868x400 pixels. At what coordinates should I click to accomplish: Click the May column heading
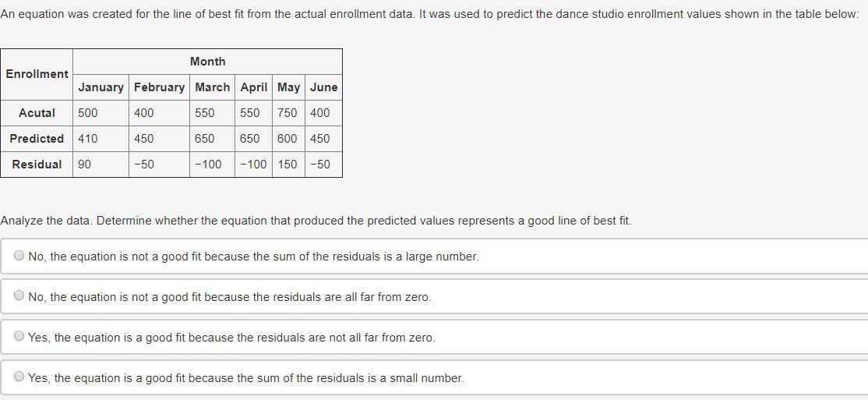[288, 87]
